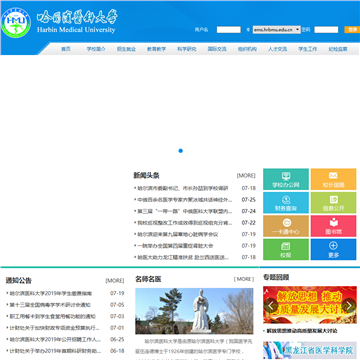Open the last 新闻头条 news item dated 07-18
360x360 pixels.
(183, 257)
